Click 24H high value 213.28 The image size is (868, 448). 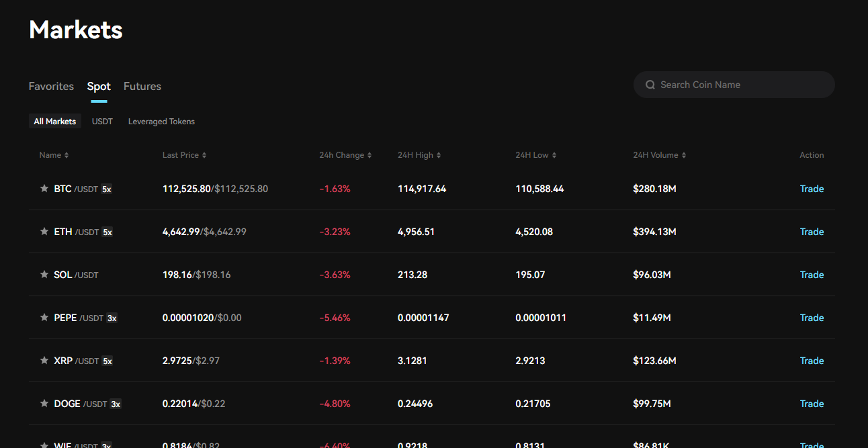pyautogui.click(x=413, y=275)
